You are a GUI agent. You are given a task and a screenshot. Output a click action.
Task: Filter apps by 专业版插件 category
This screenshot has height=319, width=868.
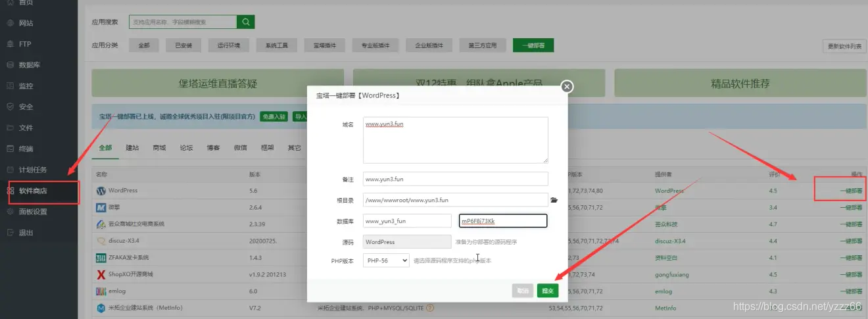coord(375,45)
